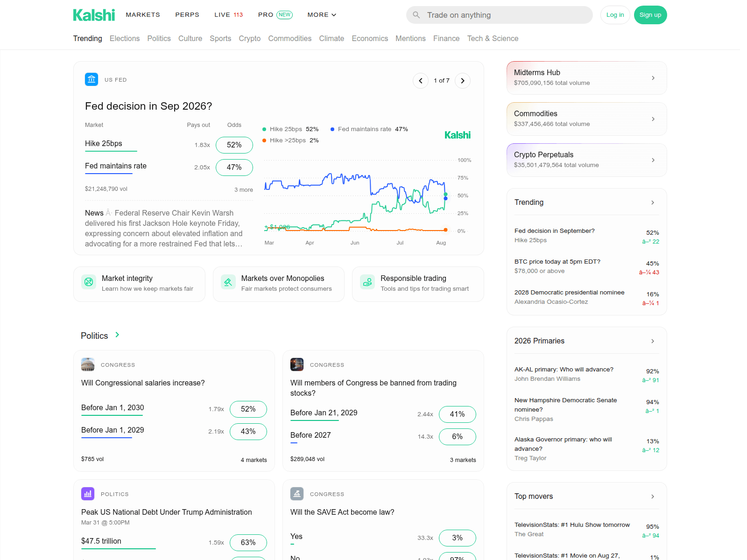Viewport: 747px width, 560px height.
Task: Switch to Sports category tab
Action: pos(220,38)
